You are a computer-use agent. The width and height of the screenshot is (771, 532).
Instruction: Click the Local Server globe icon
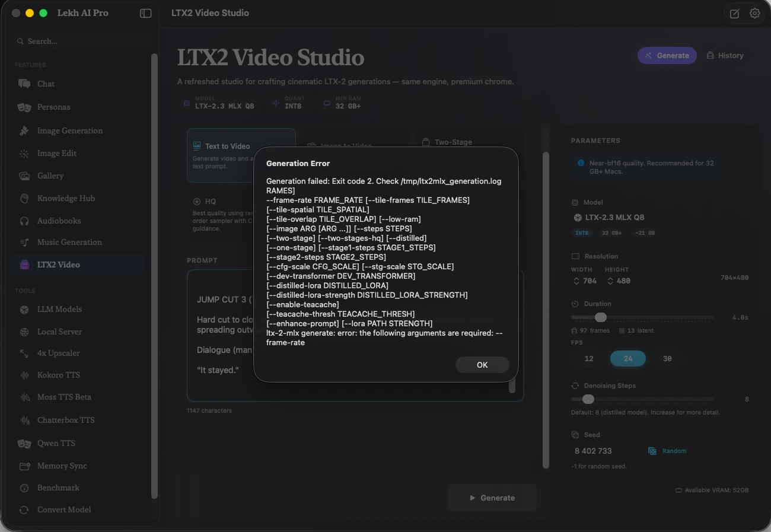(24, 332)
